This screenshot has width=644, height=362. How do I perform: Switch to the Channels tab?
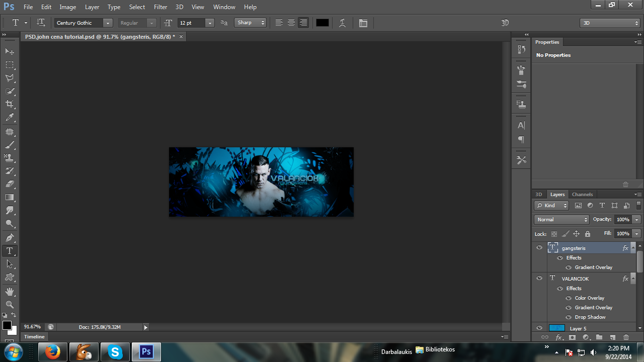[582, 195]
